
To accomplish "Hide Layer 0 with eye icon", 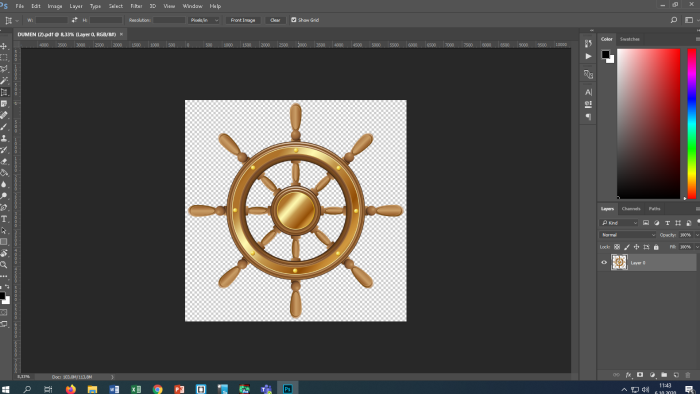I will point(604,262).
